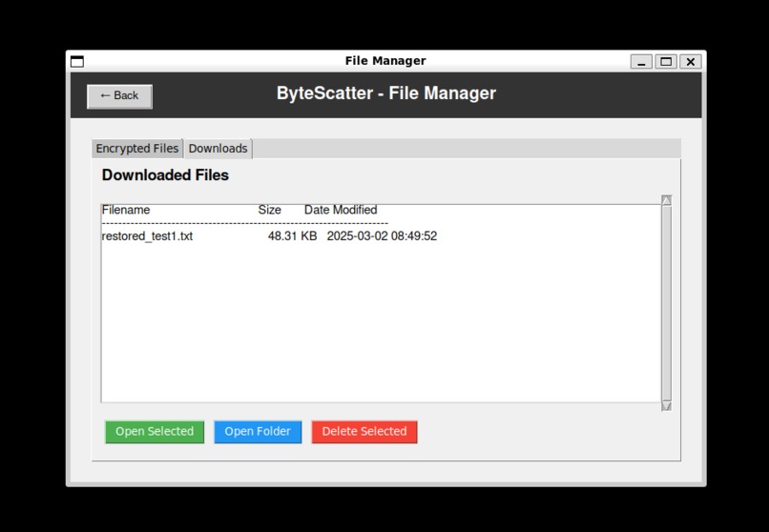This screenshot has height=532, width=769.
Task: Click the red Delete Selected button
Action: [364, 432]
